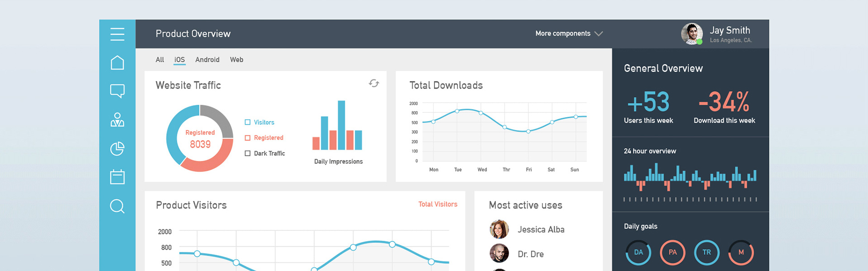Expand the More components dropdown
Viewport: 868px width, 271px height.
click(x=569, y=33)
